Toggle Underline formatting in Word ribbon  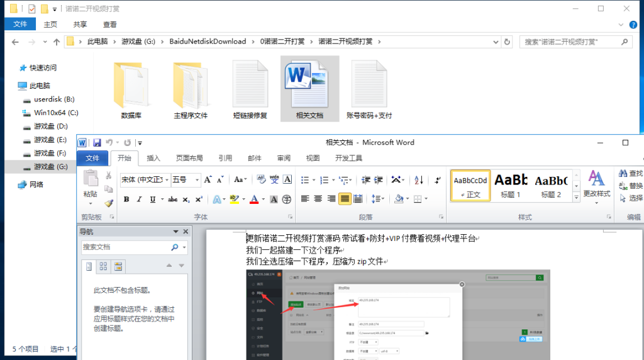coord(153,200)
